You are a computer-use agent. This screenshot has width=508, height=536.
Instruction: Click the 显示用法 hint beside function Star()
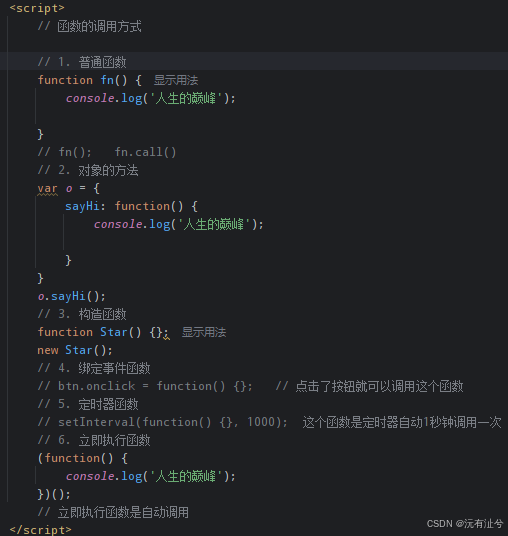pyautogui.click(x=204, y=332)
